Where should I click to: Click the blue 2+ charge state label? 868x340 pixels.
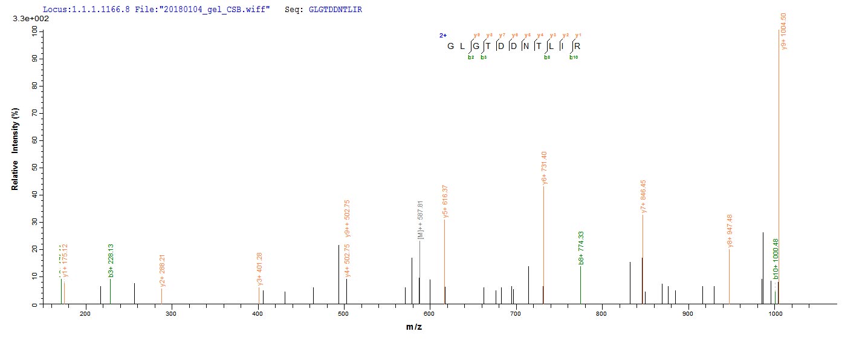442,35
